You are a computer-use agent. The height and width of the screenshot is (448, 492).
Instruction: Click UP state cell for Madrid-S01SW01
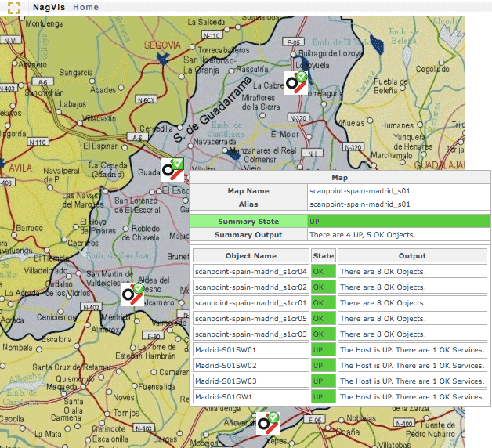pos(324,350)
